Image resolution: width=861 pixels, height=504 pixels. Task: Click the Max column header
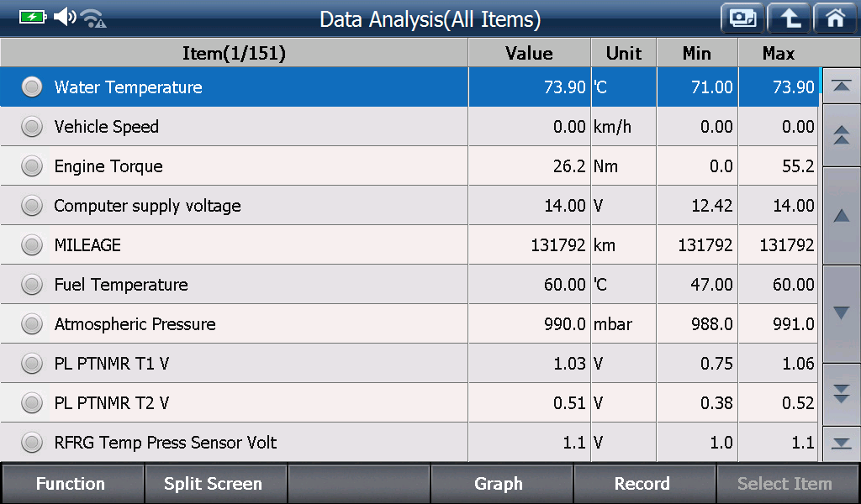coord(779,53)
